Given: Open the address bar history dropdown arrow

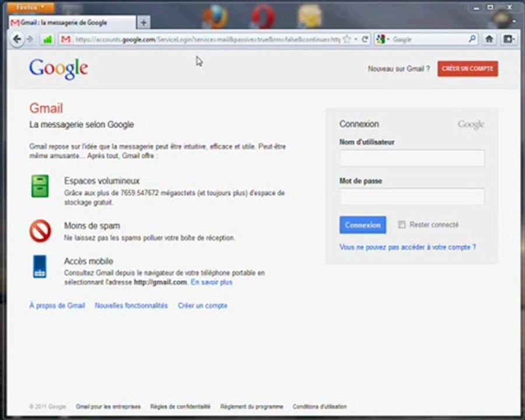Looking at the screenshot, I should point(356,39).
